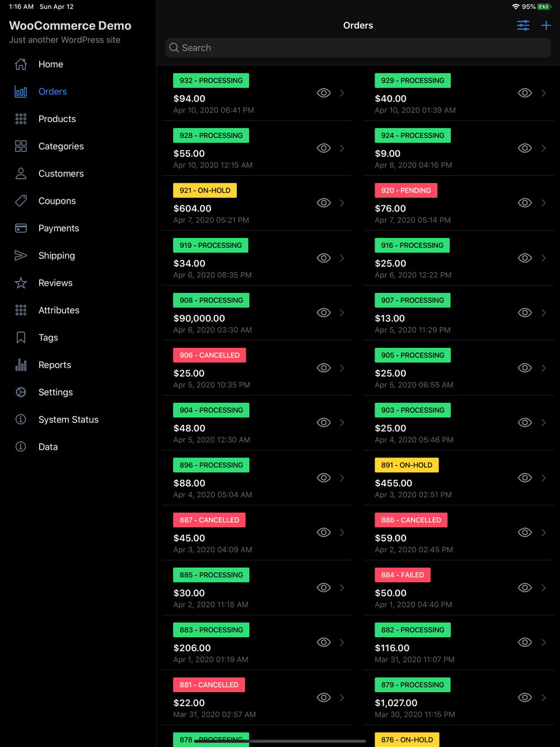
Task: Click the 903 - PROCESSING status badge
Action: coord(413,410)
